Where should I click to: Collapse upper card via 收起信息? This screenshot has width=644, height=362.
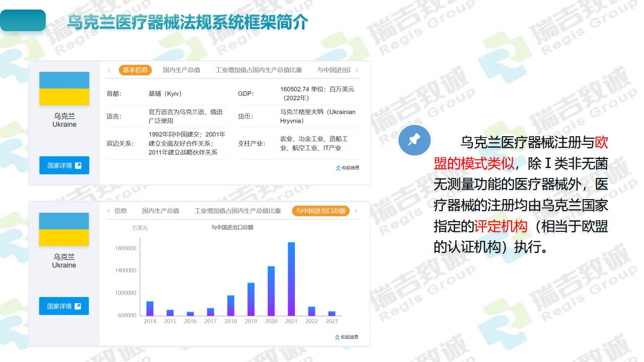click(x=348, y=168)
